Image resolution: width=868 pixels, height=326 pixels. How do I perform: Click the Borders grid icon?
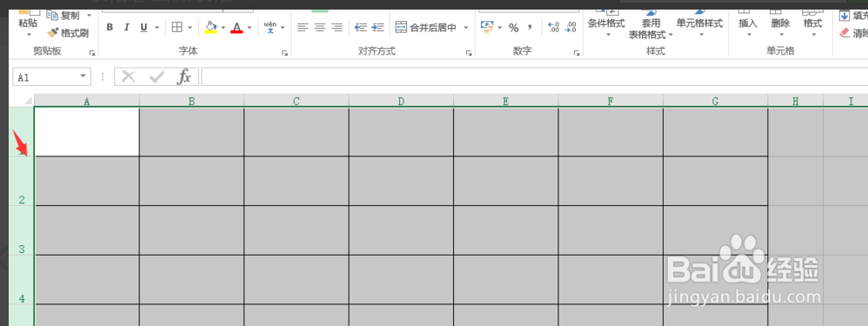click(177, 27)
